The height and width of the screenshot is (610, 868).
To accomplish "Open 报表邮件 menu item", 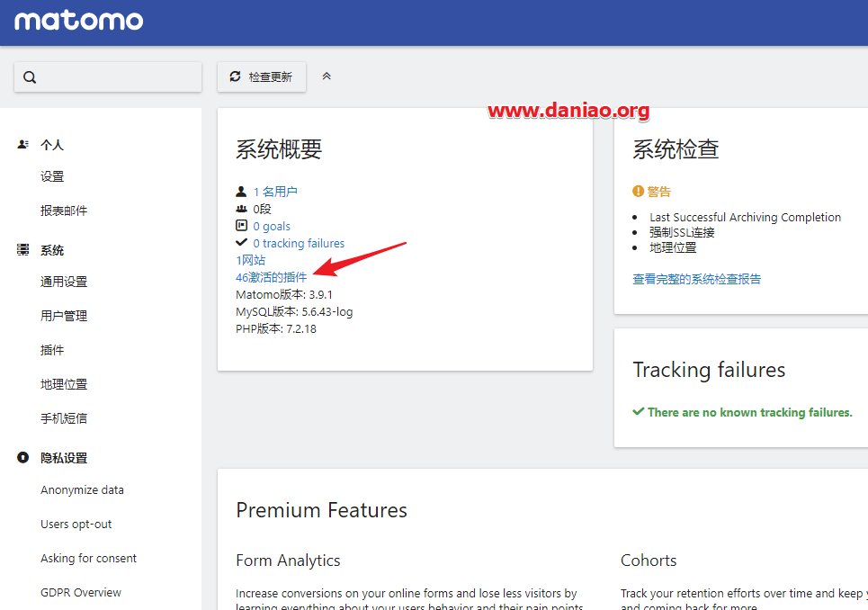I will point(64,211).
